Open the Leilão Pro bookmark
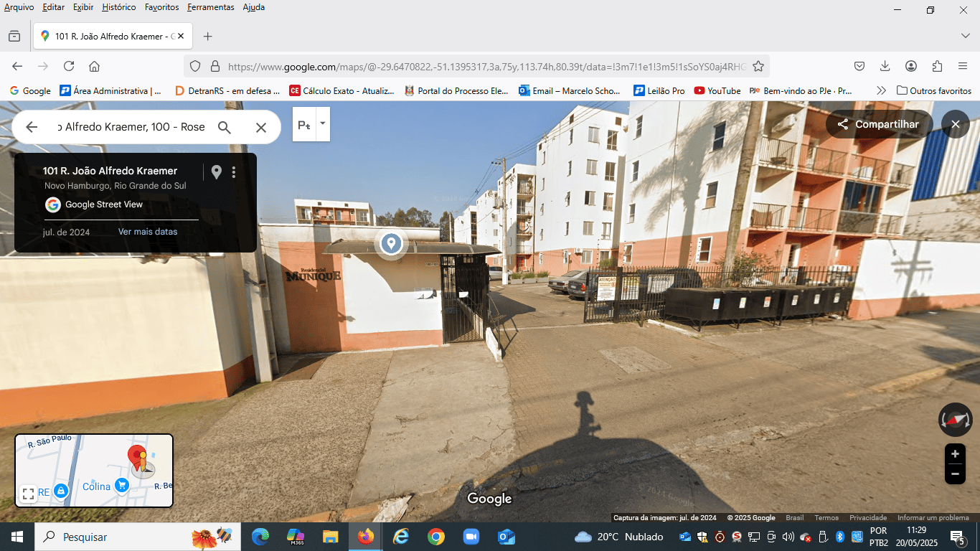 [659, 90]
